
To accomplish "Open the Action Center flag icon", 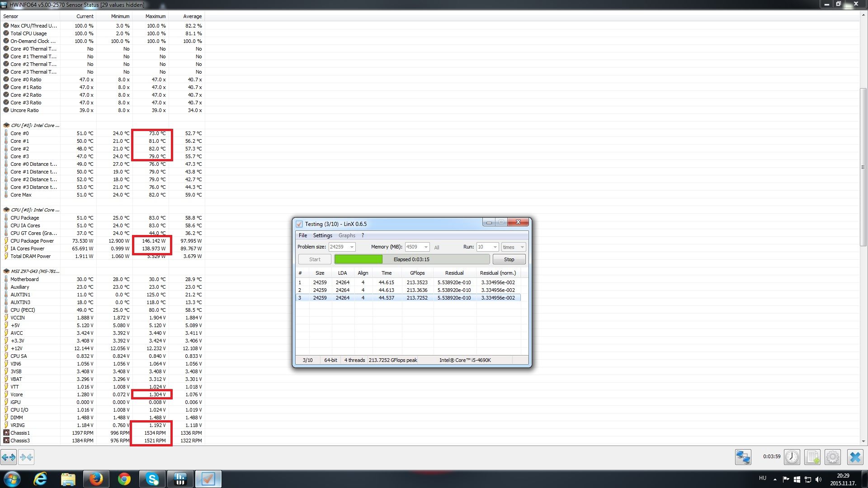I will 786,479.
